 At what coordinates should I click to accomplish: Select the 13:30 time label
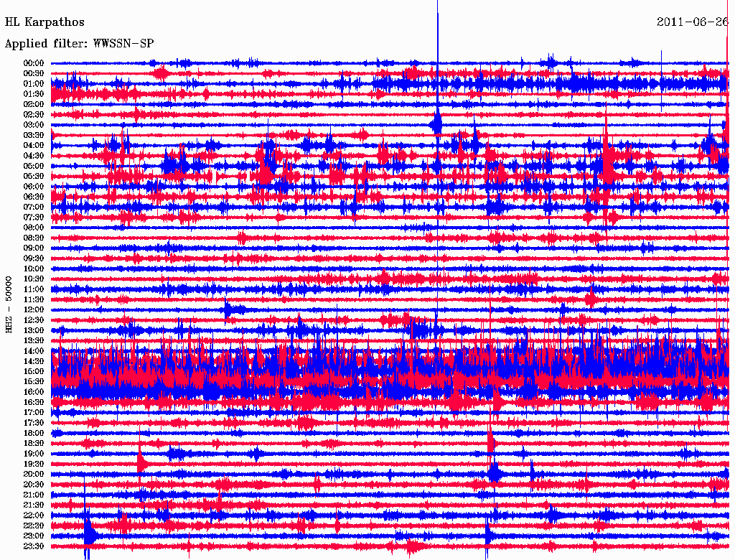point(34,341)
